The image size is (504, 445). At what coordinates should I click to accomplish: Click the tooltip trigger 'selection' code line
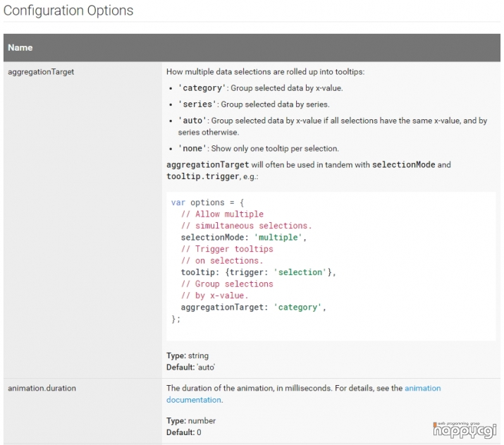click(258, 272)
